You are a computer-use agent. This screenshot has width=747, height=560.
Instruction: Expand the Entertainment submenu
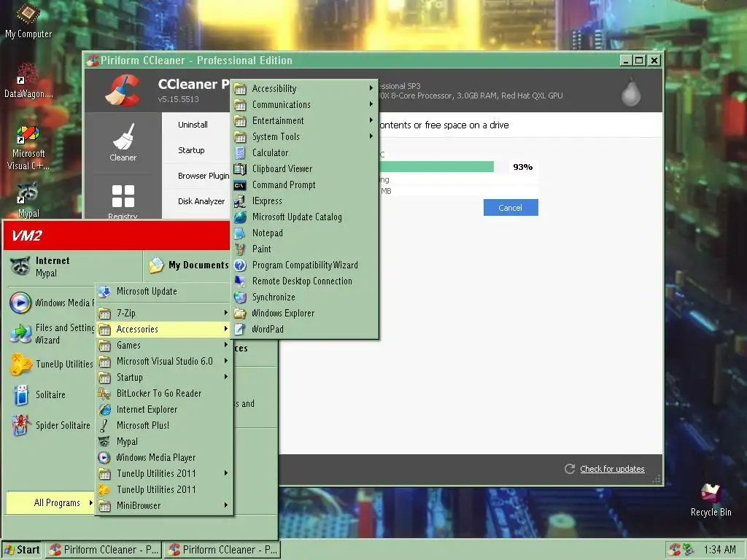pyautogui.click(x=304, y=121)
